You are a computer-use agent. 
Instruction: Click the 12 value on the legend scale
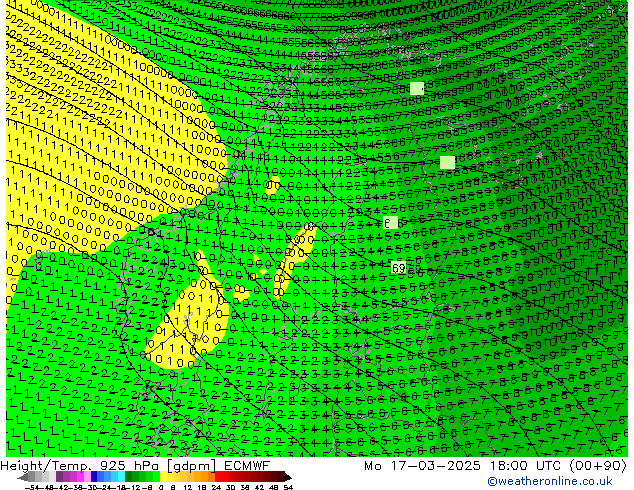[188, 488]
